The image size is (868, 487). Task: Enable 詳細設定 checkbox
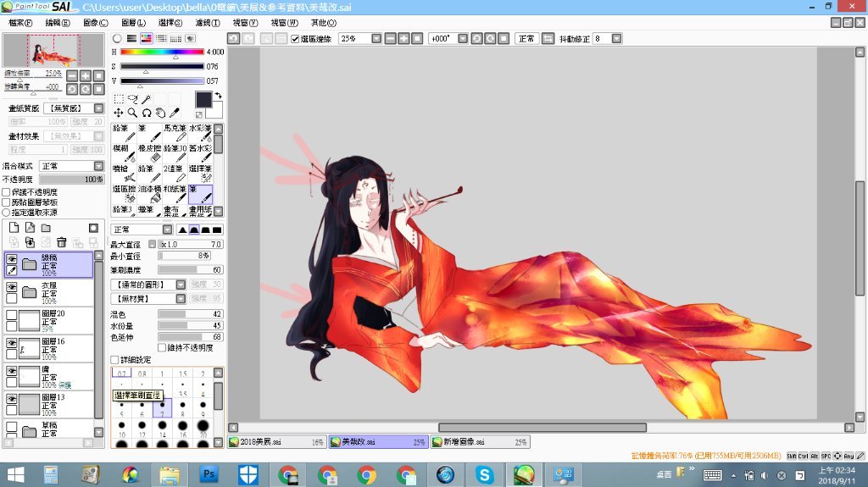pyautogui.click(x=115, y=360)
